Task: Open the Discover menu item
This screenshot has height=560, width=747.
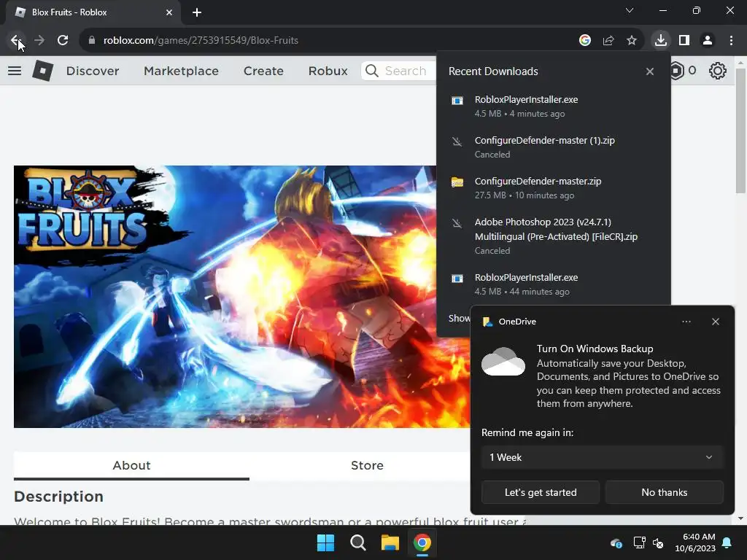Action: tap(93, 71)
